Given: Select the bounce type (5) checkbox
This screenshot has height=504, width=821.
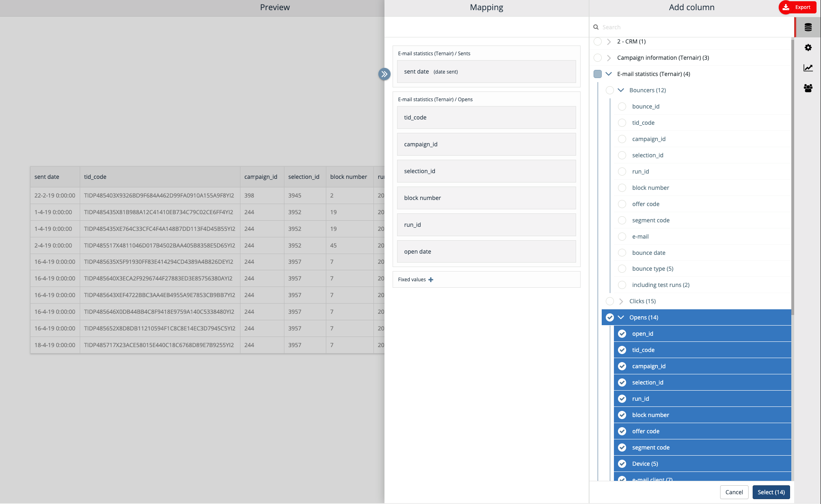Looking at the screenshot, I should point(622,269).
